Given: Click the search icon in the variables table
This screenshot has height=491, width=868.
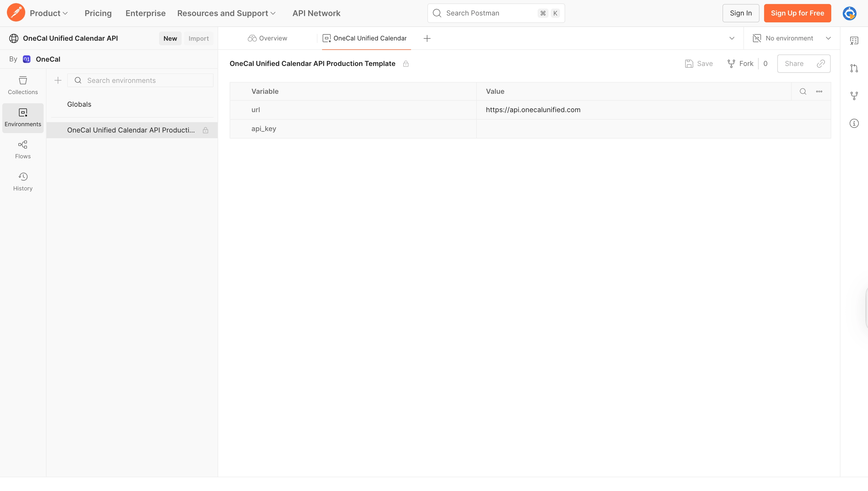Looking at the screenshot, I should [803, 91].
